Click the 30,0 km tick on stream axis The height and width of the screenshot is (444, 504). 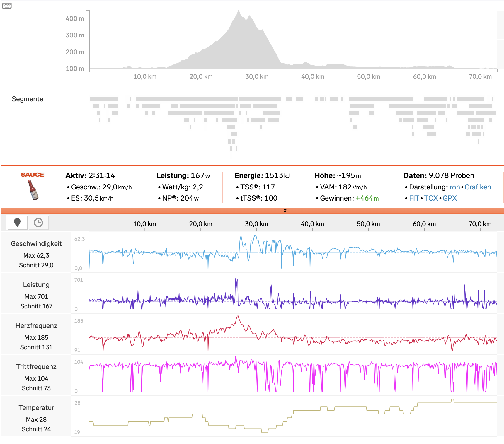pyautogui.click(x=256, y=224)
